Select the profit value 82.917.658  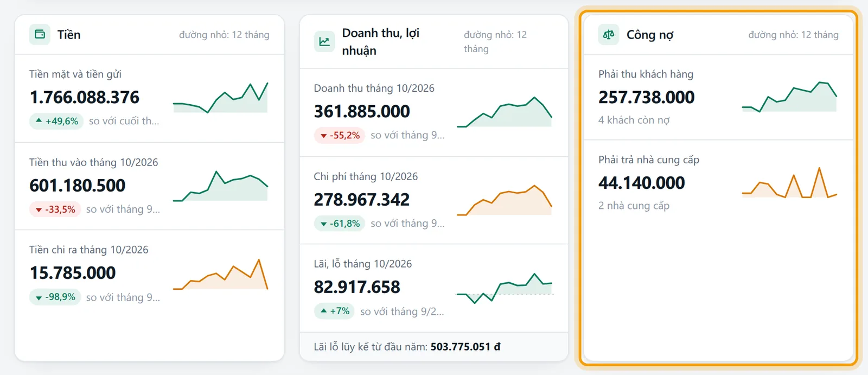(x=357, y=287)
